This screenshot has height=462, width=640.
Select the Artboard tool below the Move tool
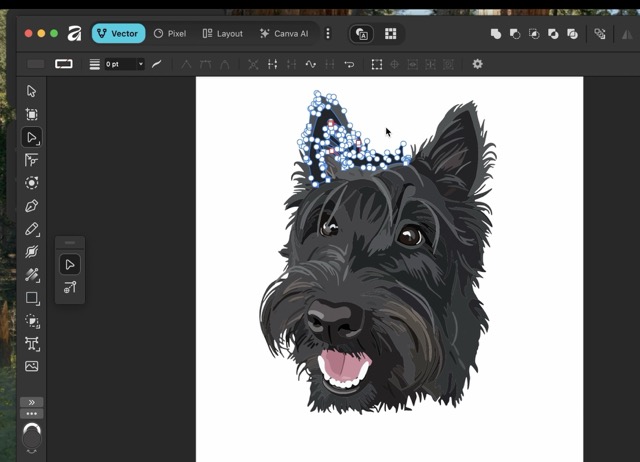[31, 114]
